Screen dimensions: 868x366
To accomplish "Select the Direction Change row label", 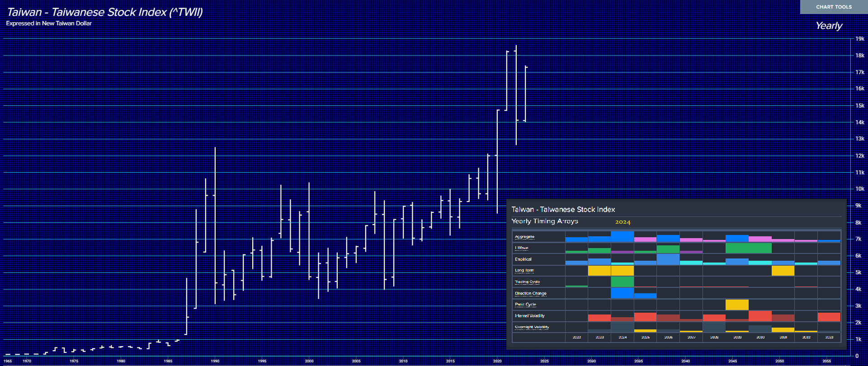I will click(530, 293).
